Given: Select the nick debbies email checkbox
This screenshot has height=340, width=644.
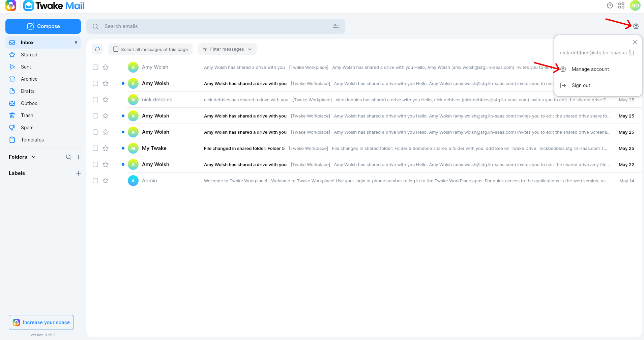Looking at the screenshot, I should coord(95,100).
